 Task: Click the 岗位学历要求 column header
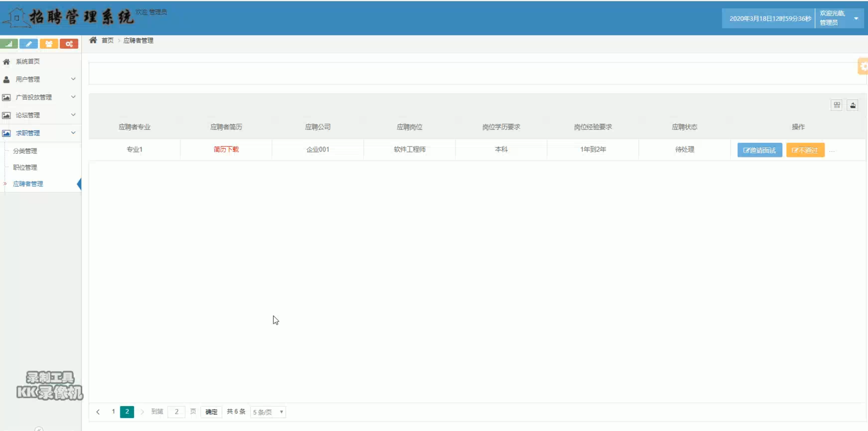pos(501,127)
